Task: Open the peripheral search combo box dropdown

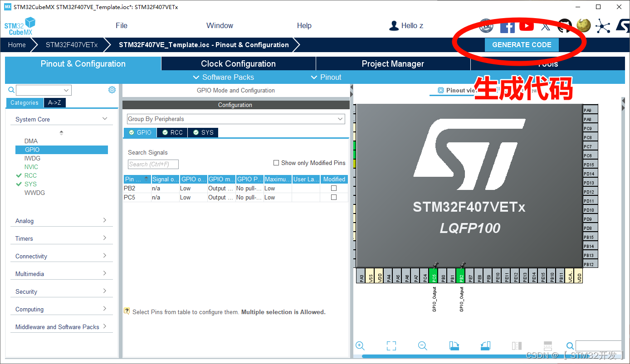Action: (67, 90)
